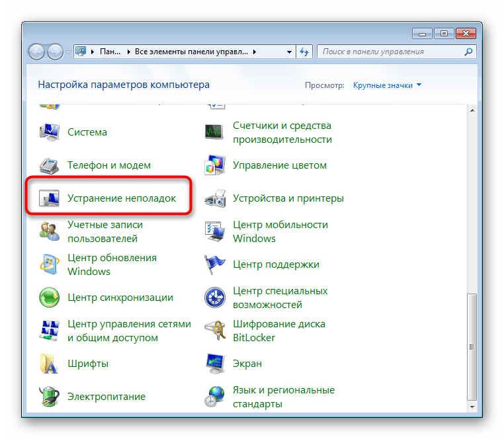
Task: Click the magnifier search icon
Action: coord(468,52)
